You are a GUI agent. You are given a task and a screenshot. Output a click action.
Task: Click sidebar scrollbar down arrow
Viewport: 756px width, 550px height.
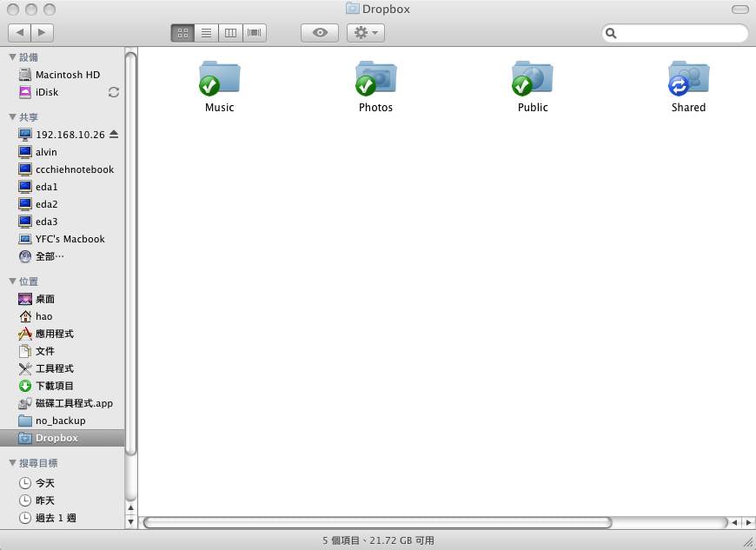coord(130,521)
